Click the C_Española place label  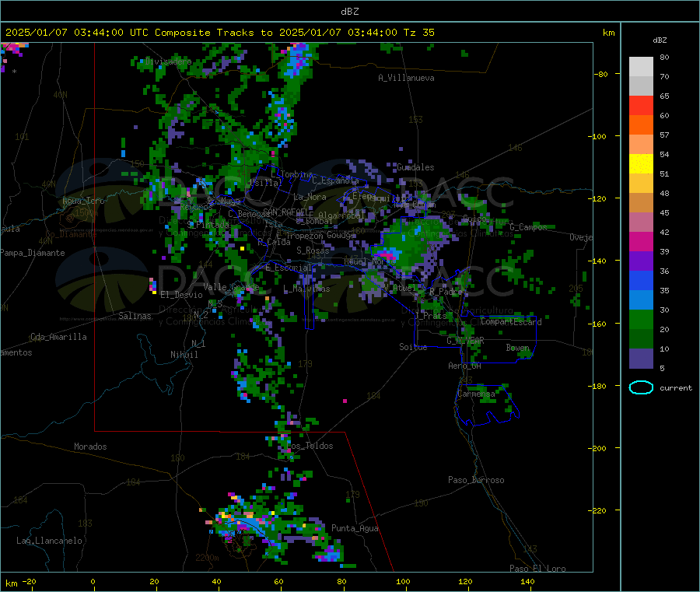[x=335, y=180]
